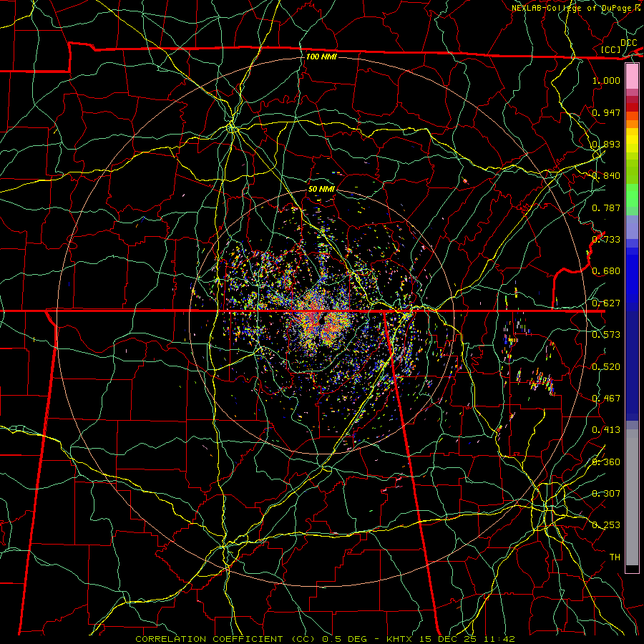This screenshot has width=644, height=644.
Task: Click the 0.413 color scale value
Action: [x=606, y=430]
